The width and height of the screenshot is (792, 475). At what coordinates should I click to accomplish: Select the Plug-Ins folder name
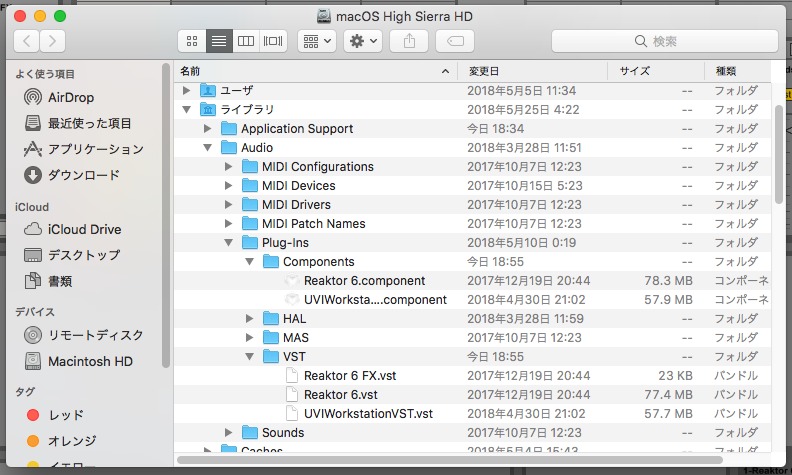(x=285, y=243)
